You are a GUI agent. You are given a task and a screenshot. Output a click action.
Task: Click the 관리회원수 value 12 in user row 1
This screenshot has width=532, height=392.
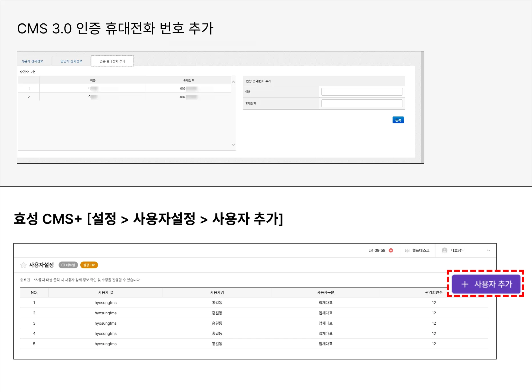434,303
